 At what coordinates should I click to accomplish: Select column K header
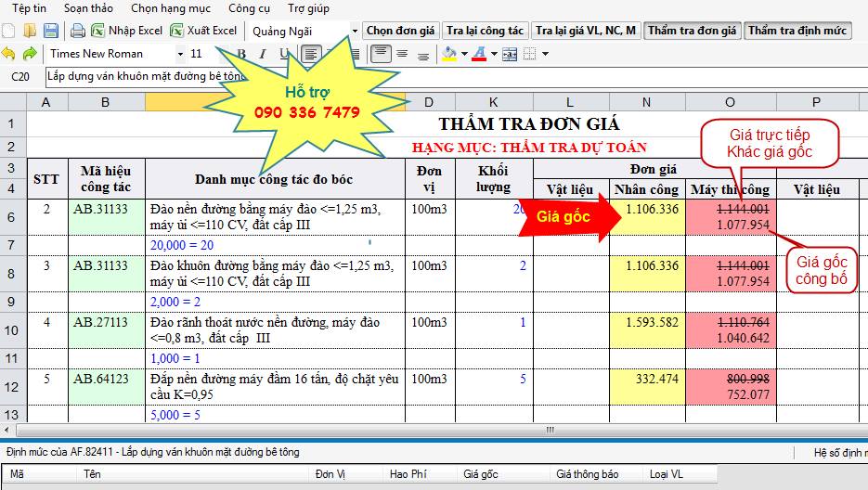(493, 102)
